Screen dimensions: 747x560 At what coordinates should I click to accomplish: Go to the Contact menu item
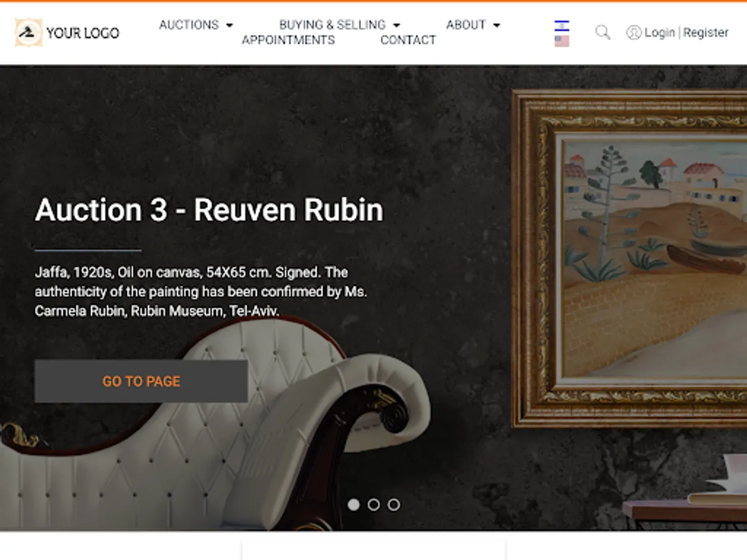coord(408,40)
